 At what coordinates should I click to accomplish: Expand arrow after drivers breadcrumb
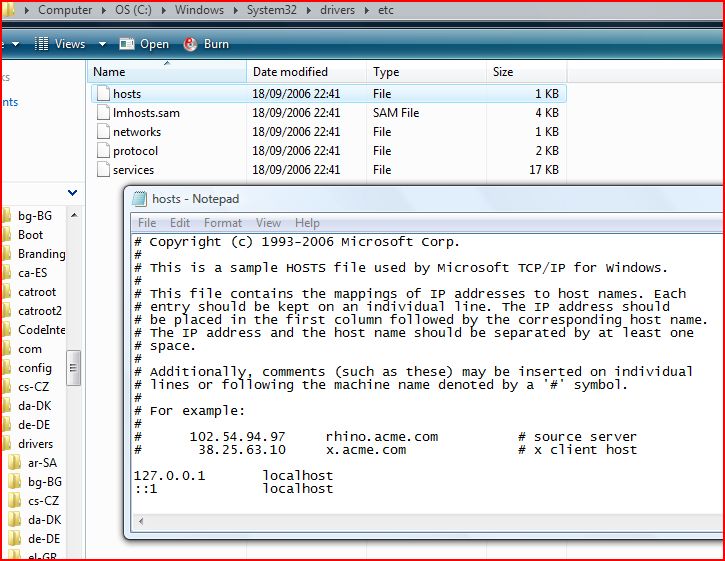tap(367, 10)
